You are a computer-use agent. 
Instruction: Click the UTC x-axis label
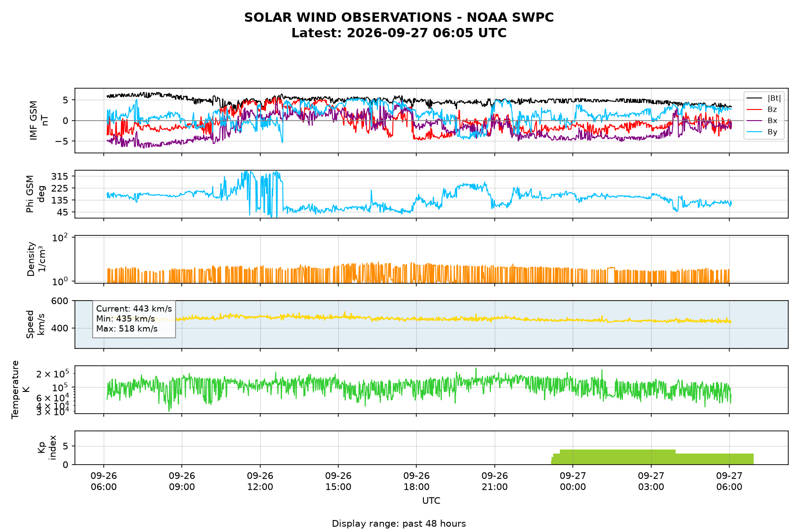(431, 501)
